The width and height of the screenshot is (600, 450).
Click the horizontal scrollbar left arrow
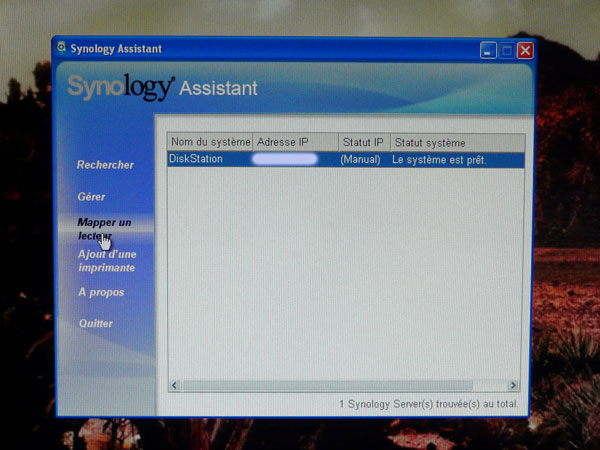point(174,385)
